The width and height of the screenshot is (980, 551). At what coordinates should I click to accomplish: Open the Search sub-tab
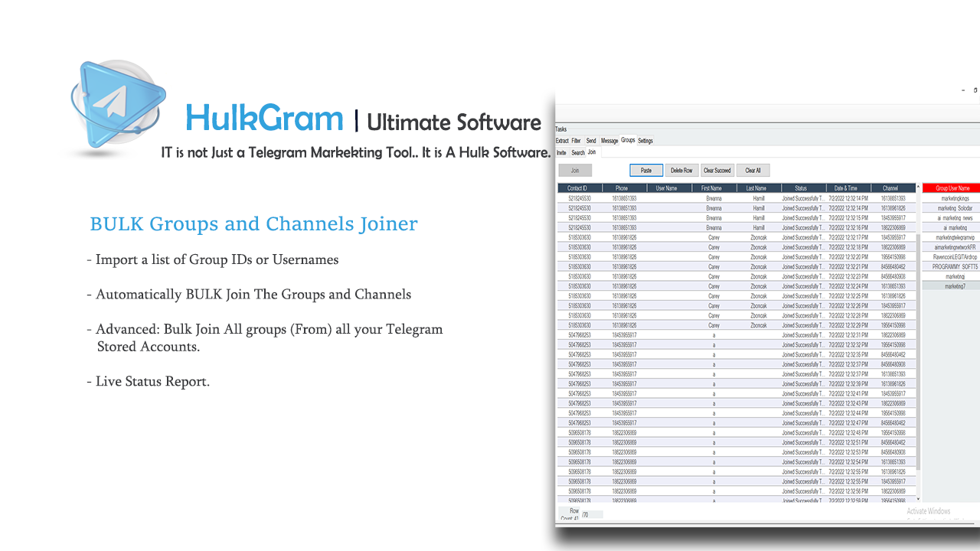pos(578,153)
